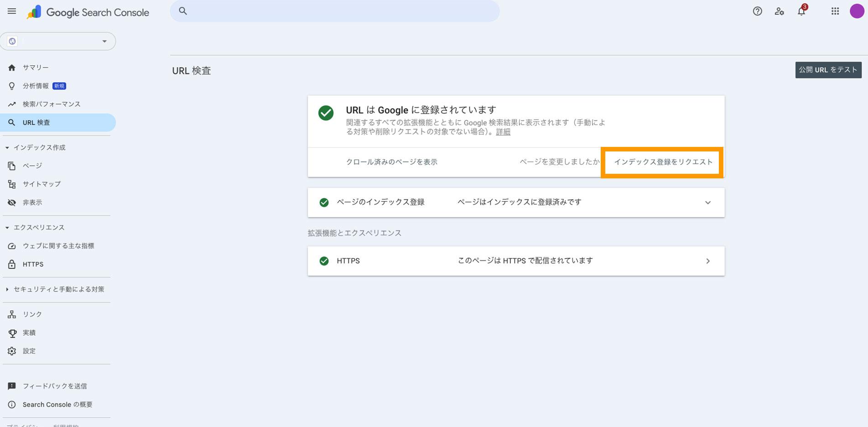Image resolution: width=868 pixels, height=427 pixels.
Task: Click インデックス登録をリクエスト
Action: click(663, 162)
